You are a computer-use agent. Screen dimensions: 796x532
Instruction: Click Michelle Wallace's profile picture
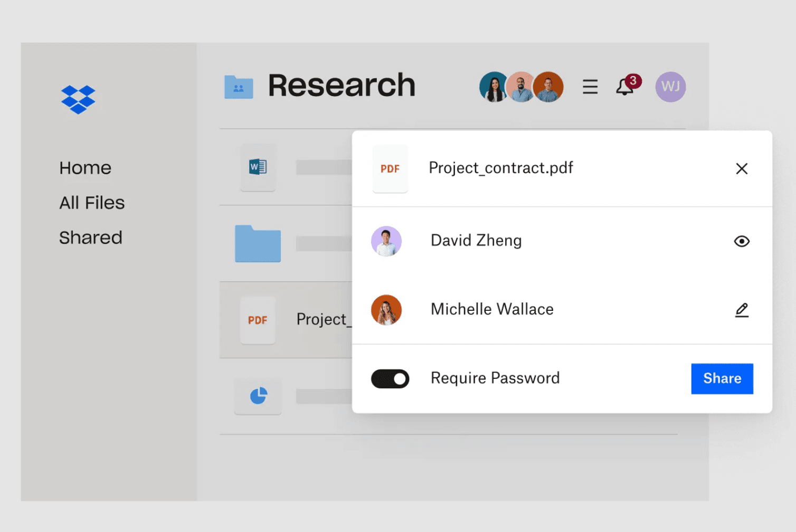pos(386,310)
